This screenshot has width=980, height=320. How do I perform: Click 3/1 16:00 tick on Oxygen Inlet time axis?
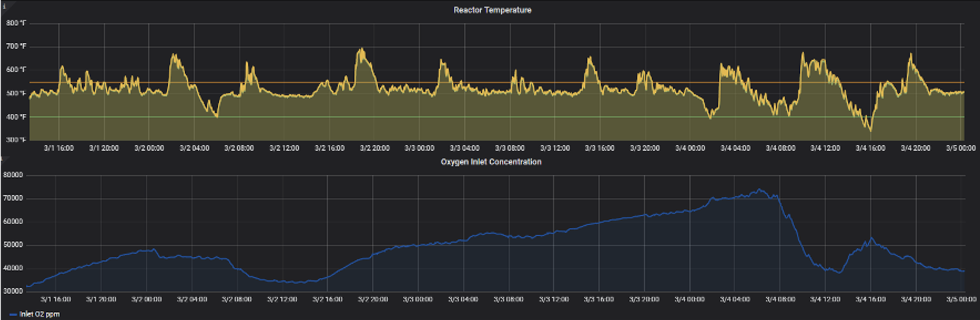[56, 300]
